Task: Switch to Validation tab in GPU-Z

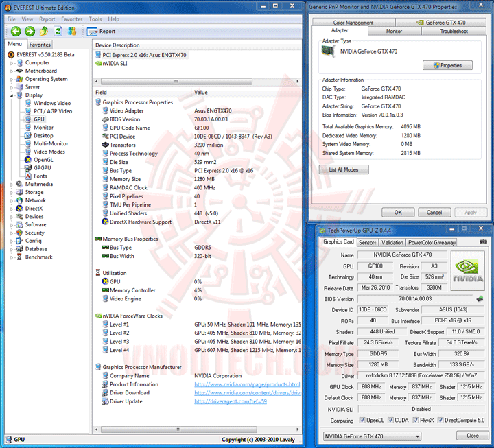Action: (392, 242)
